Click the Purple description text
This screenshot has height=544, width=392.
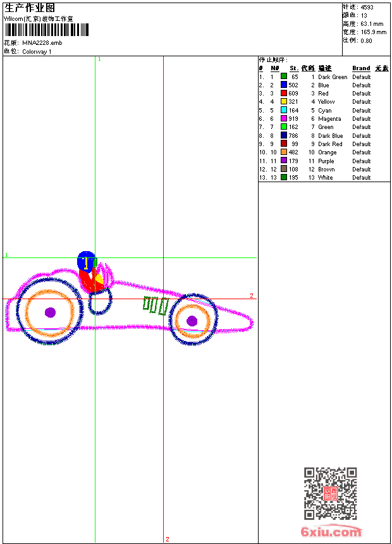coord(326,161)
